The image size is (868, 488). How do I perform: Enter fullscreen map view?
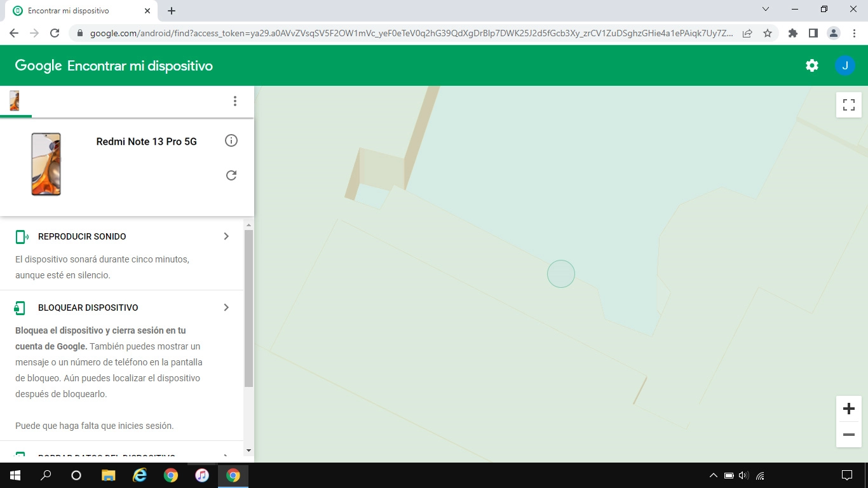[x=848, y=105]
